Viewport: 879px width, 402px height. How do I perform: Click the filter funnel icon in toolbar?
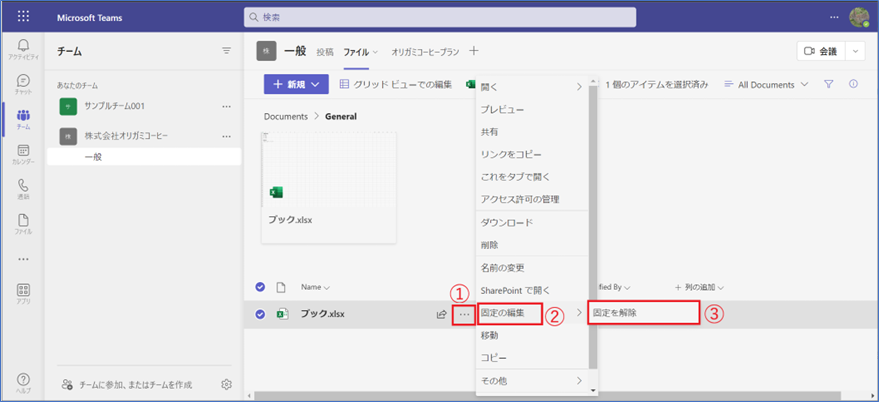828,85
